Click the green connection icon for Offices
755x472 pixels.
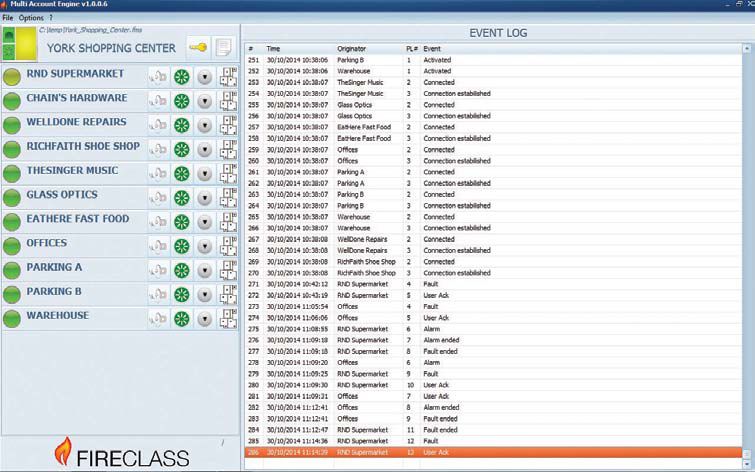click(182, 246)
